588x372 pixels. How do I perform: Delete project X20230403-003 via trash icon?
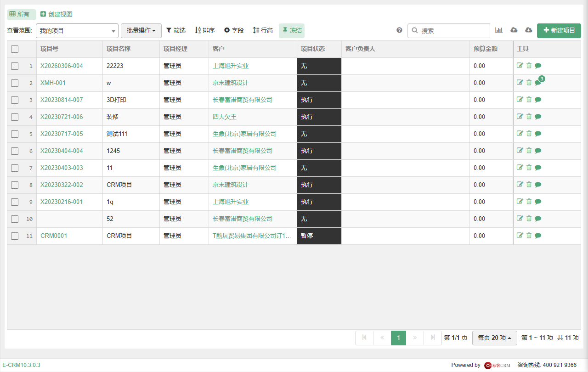click(529, 168)
